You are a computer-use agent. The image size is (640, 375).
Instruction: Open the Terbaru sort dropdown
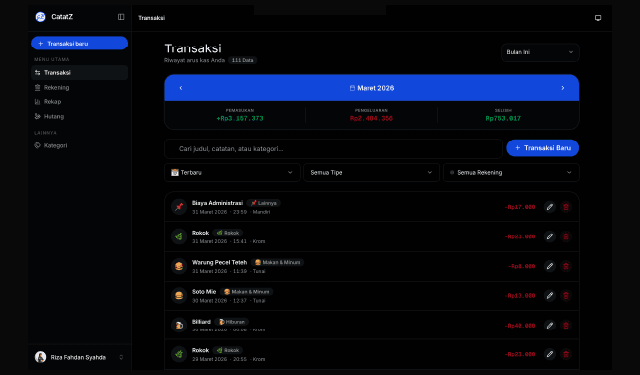[232, 173]
